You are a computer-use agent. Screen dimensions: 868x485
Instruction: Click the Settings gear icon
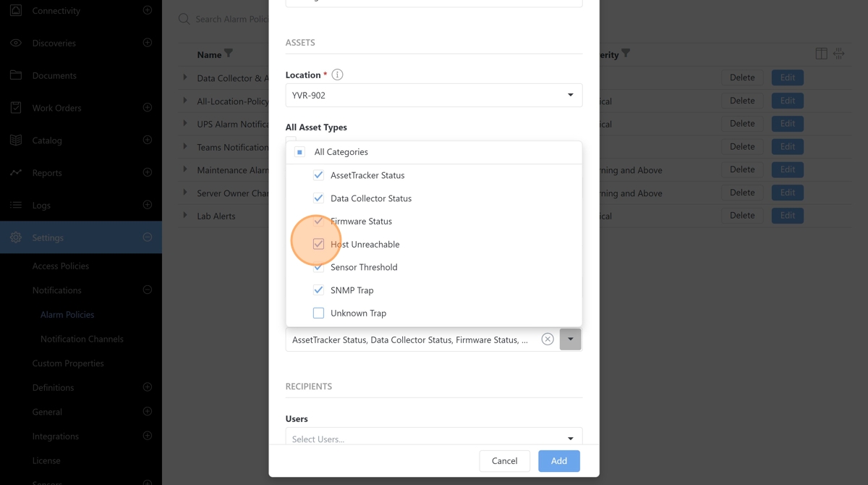click(x=16, y=237)
